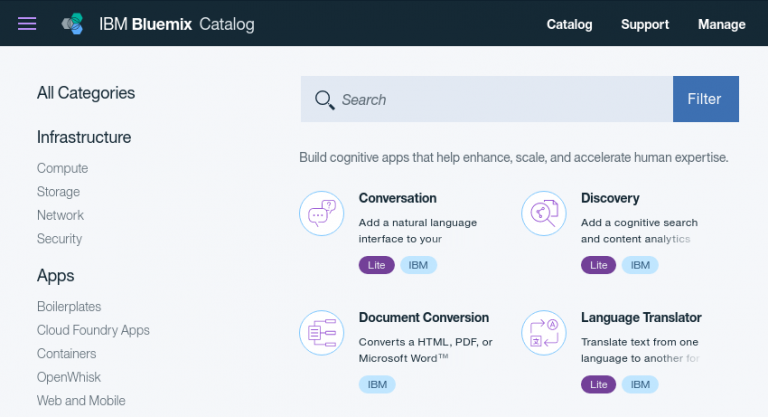This screenshot has height=417, width=768.
Task: Open the OpenWhisk category
Action: (x=69, y=377)
